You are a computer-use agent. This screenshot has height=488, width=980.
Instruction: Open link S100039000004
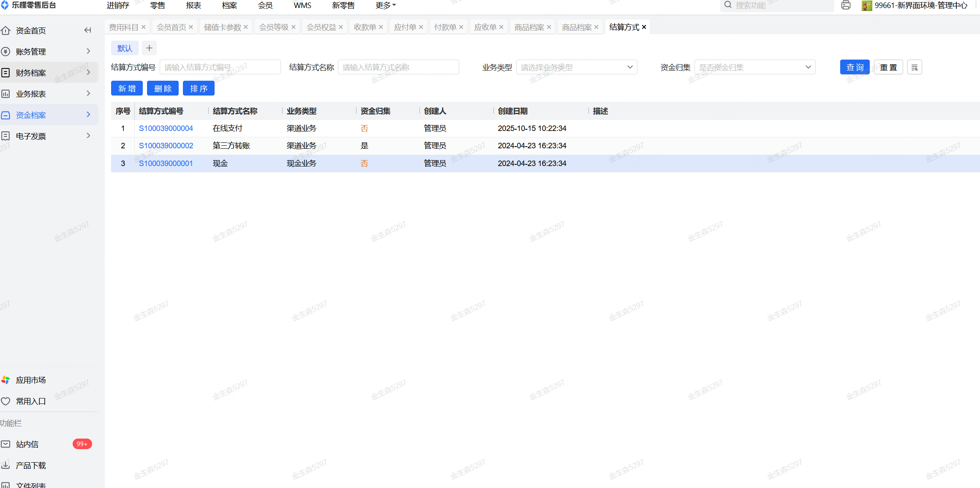click(166, 128)
